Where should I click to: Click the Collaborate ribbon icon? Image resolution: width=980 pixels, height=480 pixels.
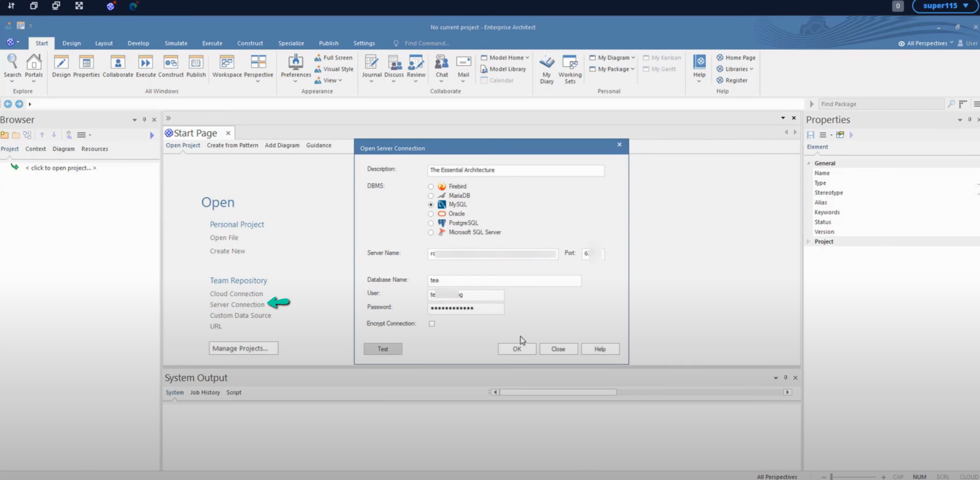click(118, 67)
